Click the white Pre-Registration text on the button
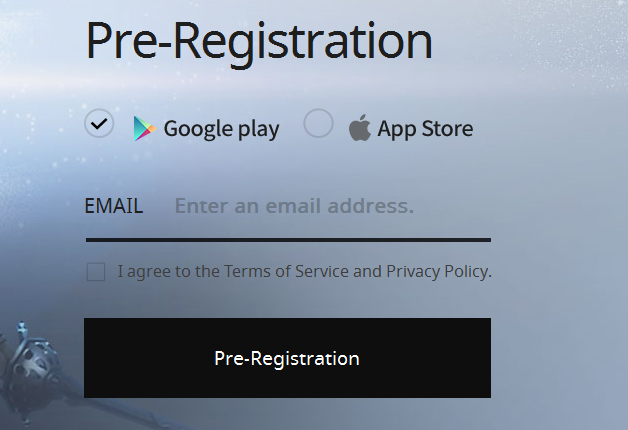The image size is (628, 430). pos(287,358)
